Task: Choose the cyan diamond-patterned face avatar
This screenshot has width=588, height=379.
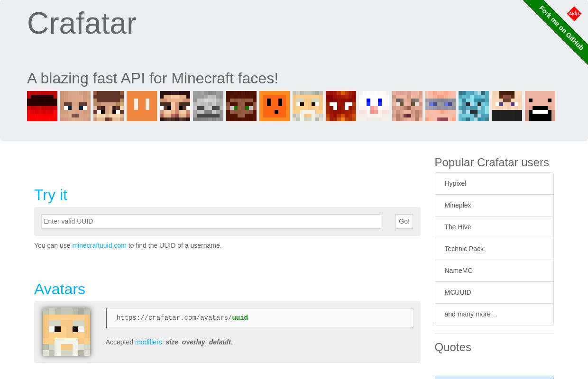Action: click(x=474, y=106)
